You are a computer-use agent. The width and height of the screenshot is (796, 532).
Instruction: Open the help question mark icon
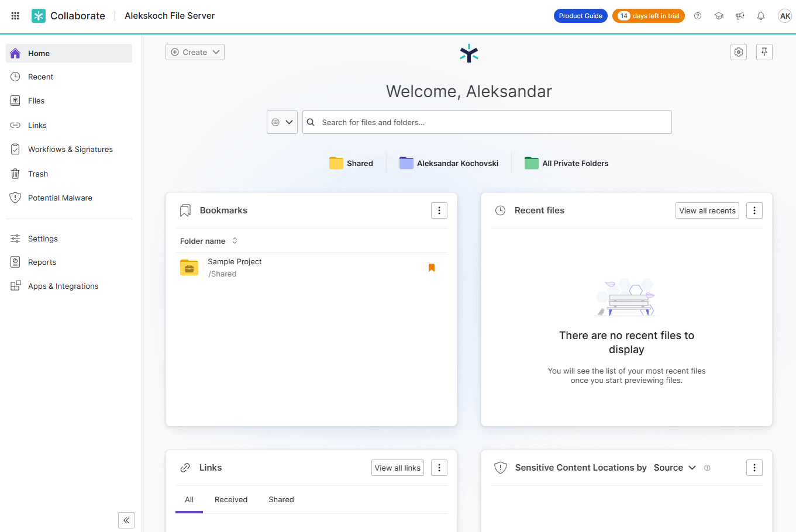[698, 16]
